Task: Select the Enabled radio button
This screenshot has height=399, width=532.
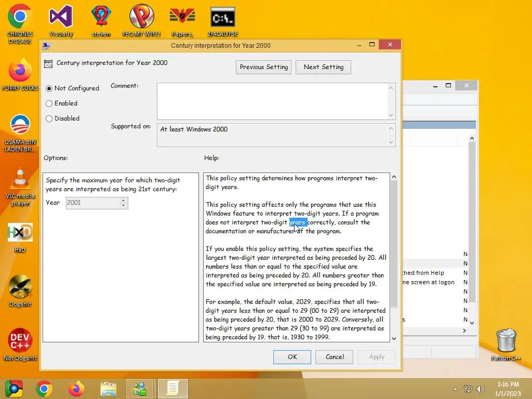Action: pyautogui.click(x=49, y=103)
